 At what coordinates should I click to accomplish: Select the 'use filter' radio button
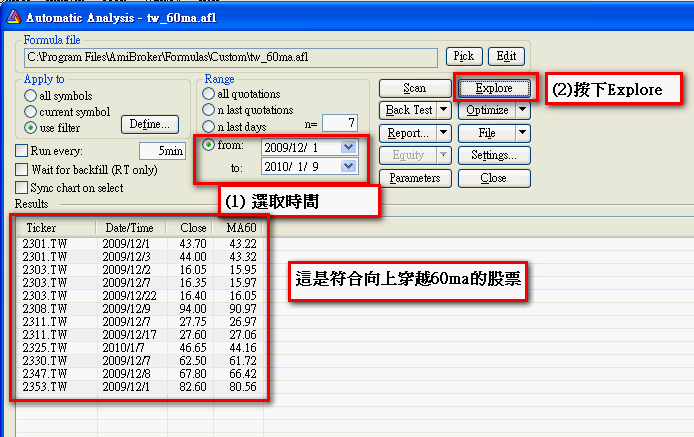[x=31, y=128]
